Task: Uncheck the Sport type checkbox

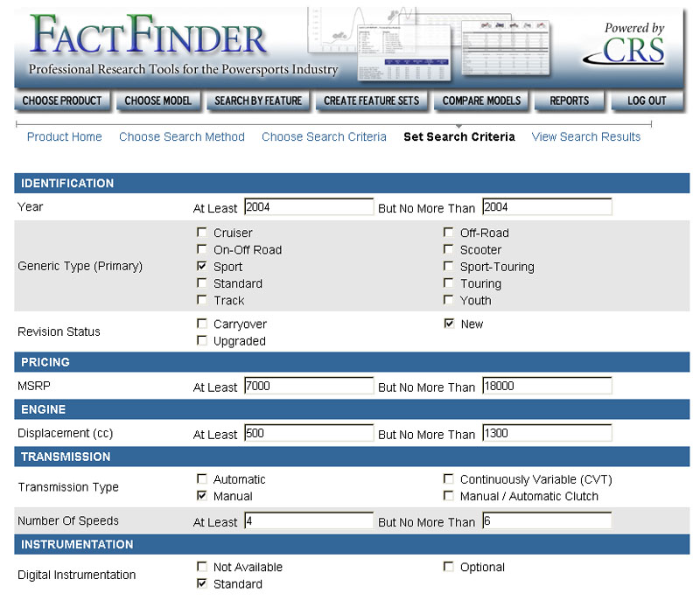Action: point(202,266)
